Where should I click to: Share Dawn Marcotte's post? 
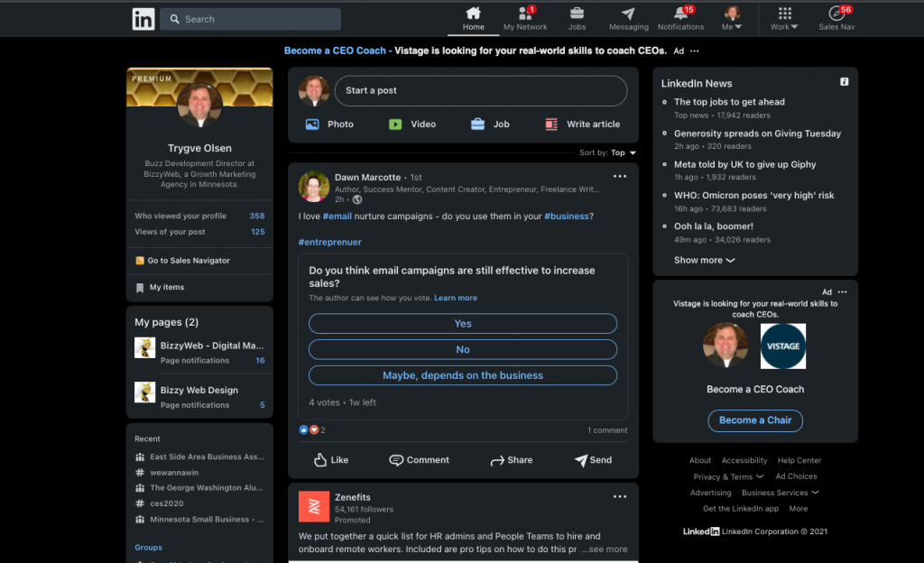[511, 460]
